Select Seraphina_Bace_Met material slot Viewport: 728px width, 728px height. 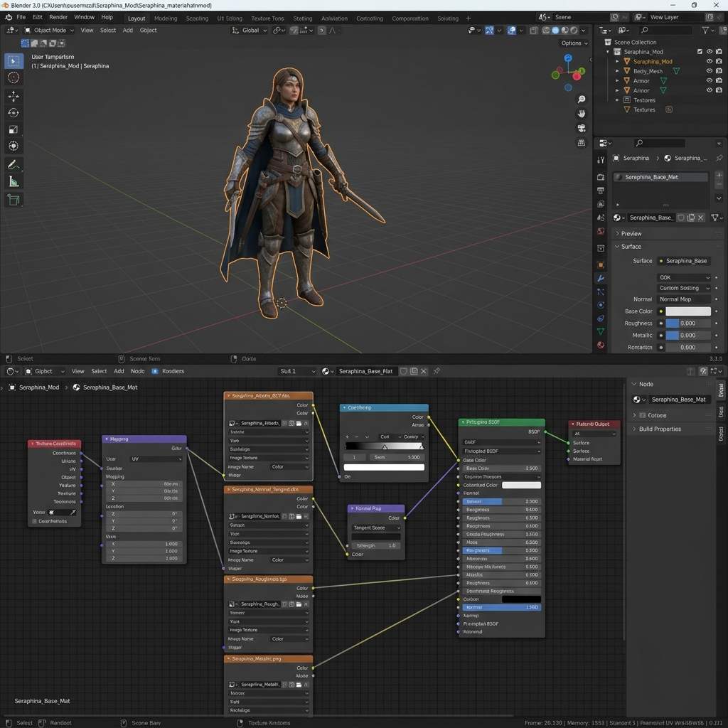coord(660,177)
